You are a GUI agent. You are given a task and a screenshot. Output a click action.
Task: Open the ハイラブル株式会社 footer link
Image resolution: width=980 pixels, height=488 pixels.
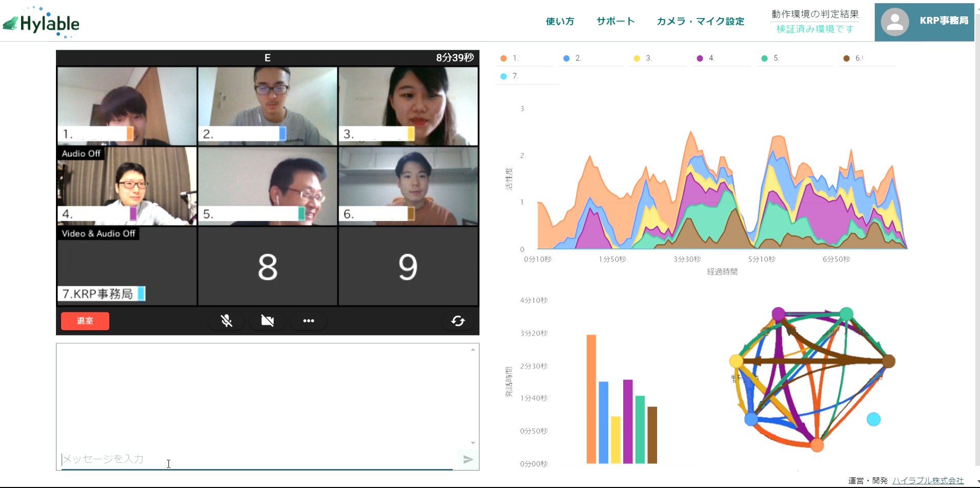928,480
